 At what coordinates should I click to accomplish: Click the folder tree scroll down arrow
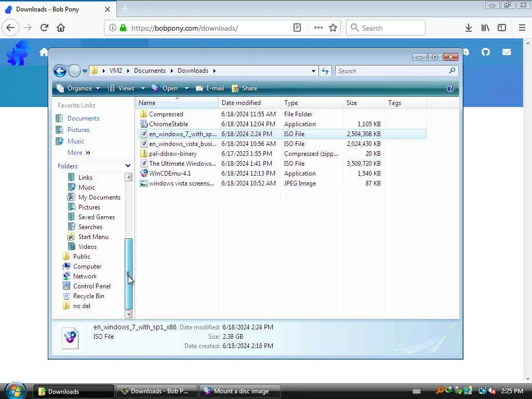click(129, 314)
